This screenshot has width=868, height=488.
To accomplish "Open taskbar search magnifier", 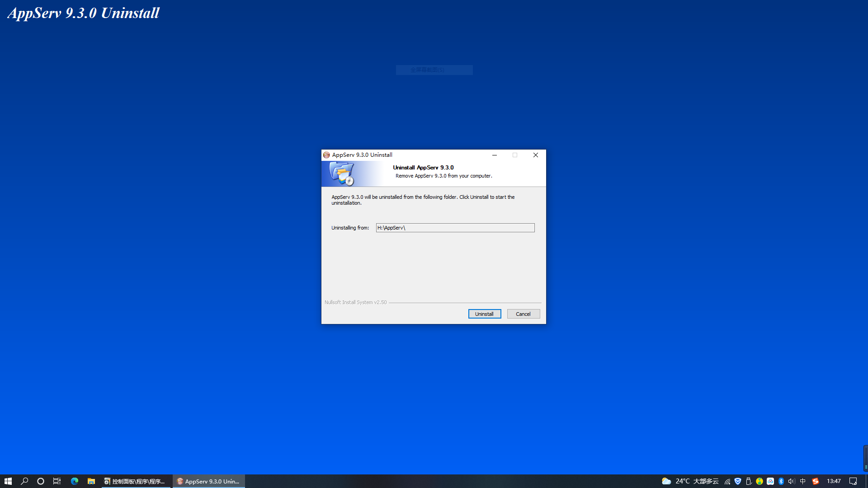I will tap(24, 481).
